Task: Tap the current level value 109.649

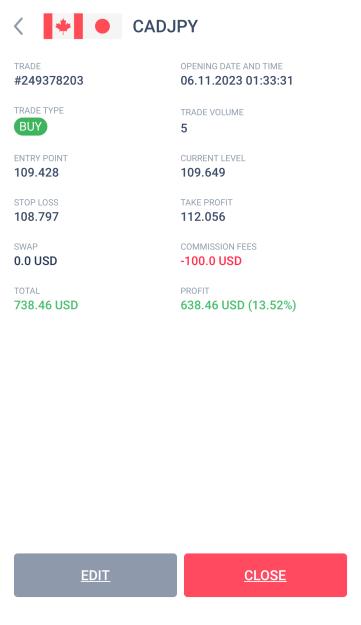Action: click(203, 173)
